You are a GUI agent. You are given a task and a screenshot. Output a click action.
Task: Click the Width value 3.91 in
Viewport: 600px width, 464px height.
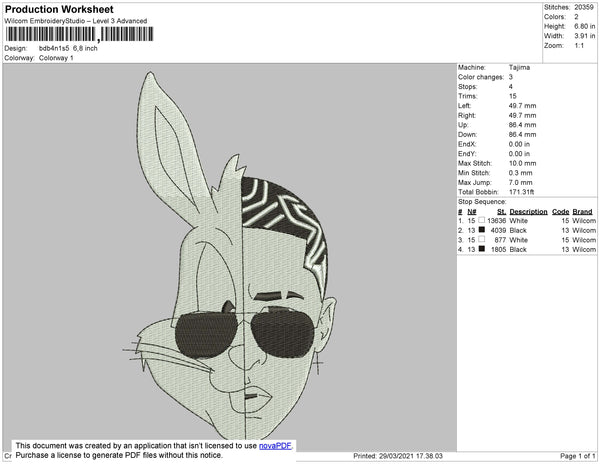coord(585,36)
